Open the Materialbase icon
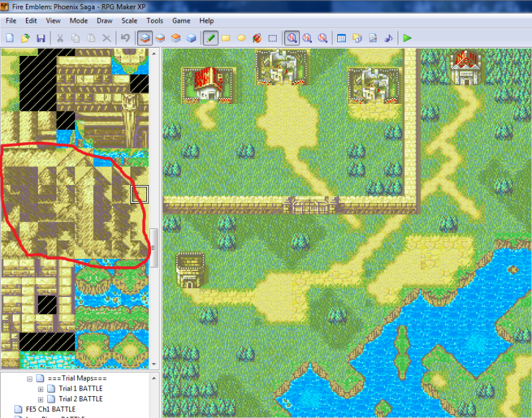 click(357, 38)
